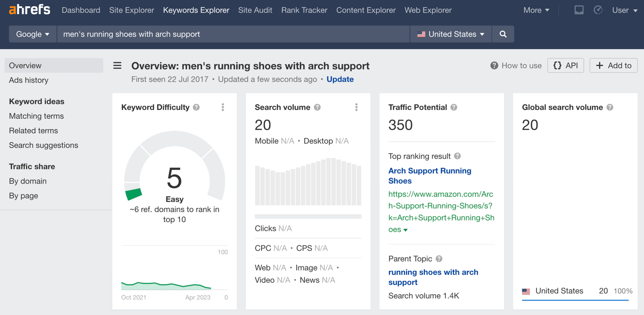Open Content Explorer from the top navigation
The image size is (644, 315).
(366, 10)
